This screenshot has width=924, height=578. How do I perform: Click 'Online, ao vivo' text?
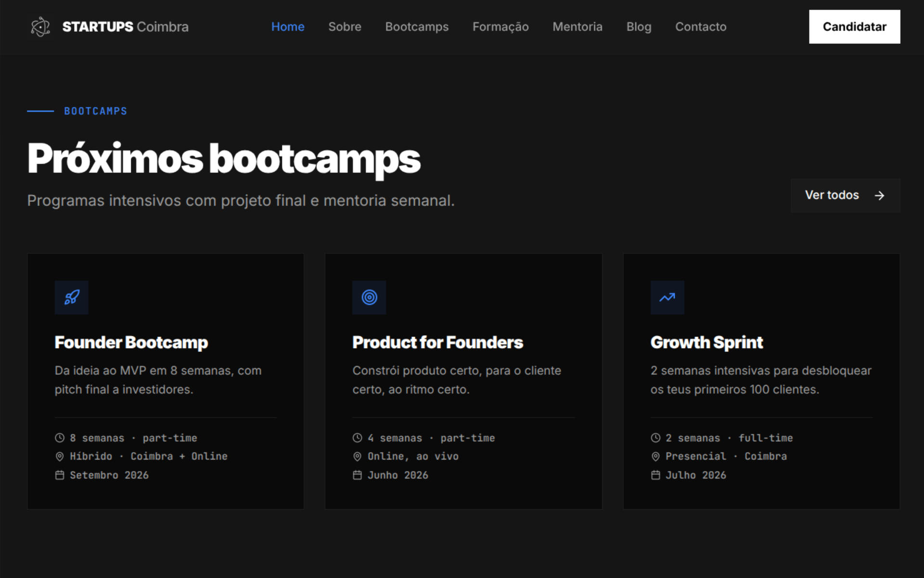[413, 456]
